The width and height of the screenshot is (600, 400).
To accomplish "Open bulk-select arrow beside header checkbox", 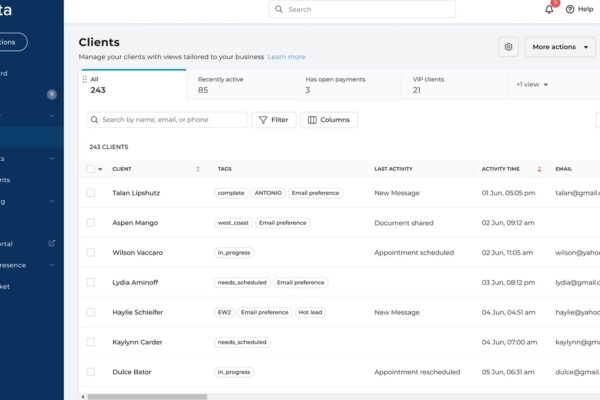I will pos(101,169).
